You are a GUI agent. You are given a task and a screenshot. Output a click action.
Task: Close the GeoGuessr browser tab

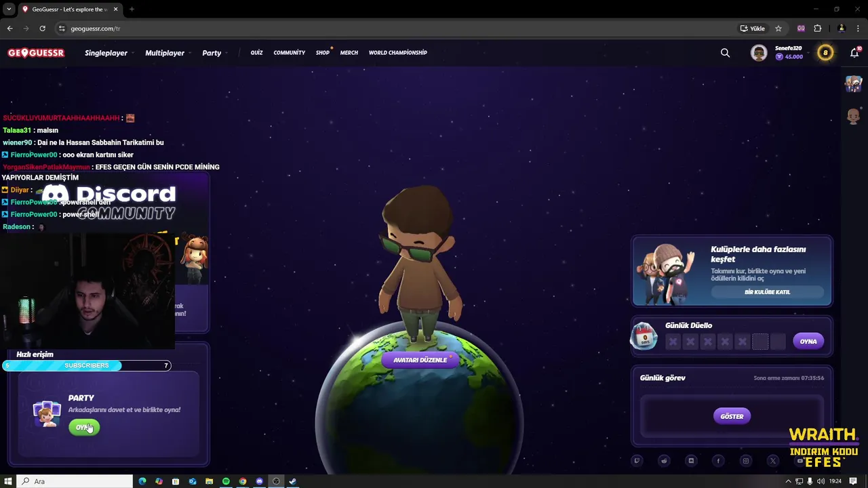(x=115, y=9)
